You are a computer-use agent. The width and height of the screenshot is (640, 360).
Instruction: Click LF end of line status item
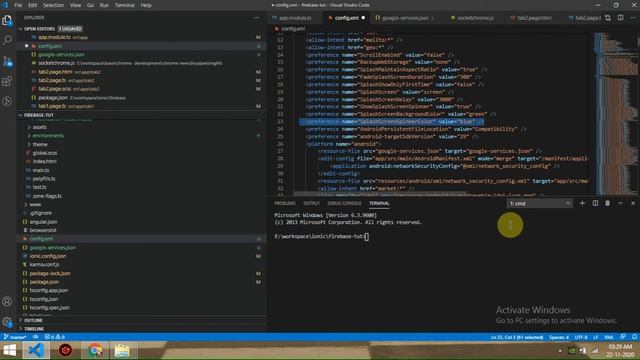tap(596, 337)
